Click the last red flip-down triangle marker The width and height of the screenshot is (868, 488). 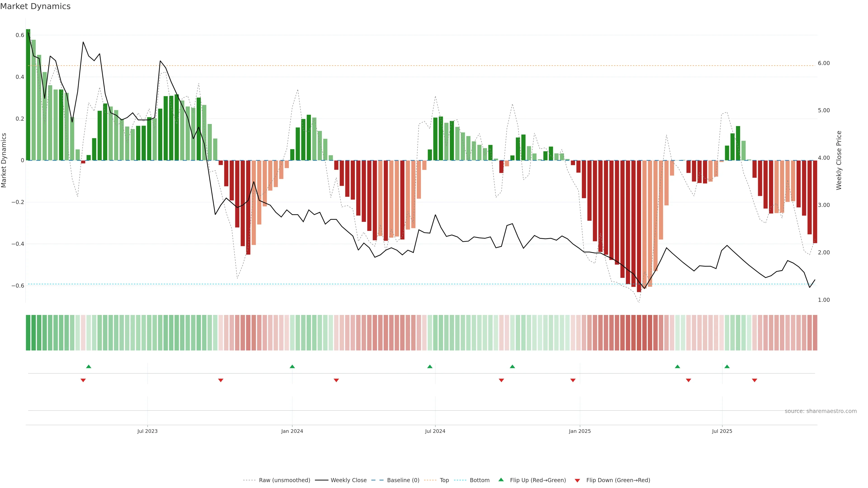[755, 380]
